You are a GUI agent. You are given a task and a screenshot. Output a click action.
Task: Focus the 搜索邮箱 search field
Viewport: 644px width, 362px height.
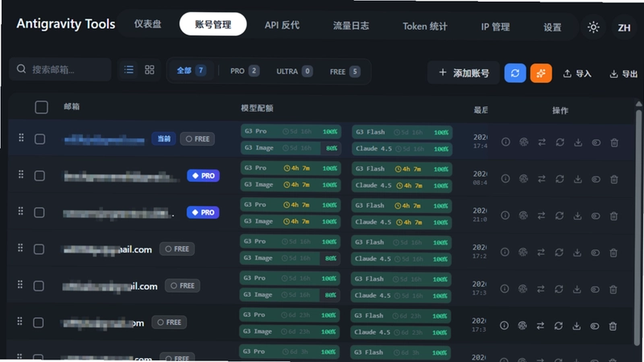(60, 69)
